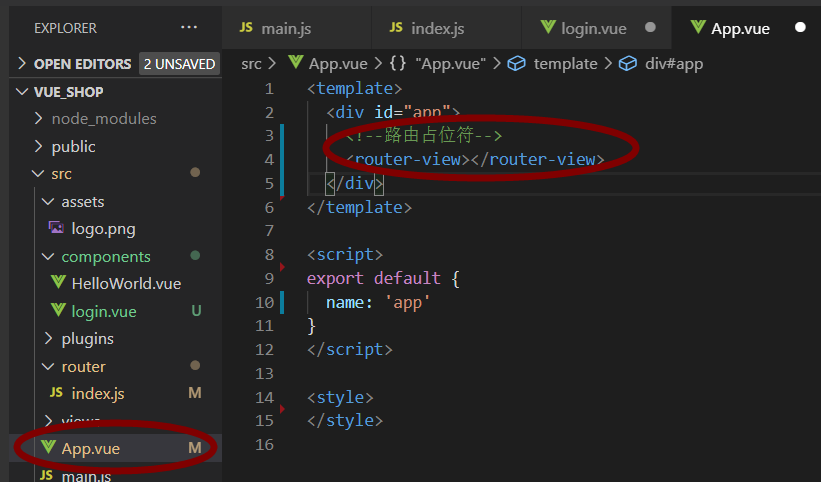Click the opening <script> tag line
This screenshot has width=821, height=482.
[345, 255]
